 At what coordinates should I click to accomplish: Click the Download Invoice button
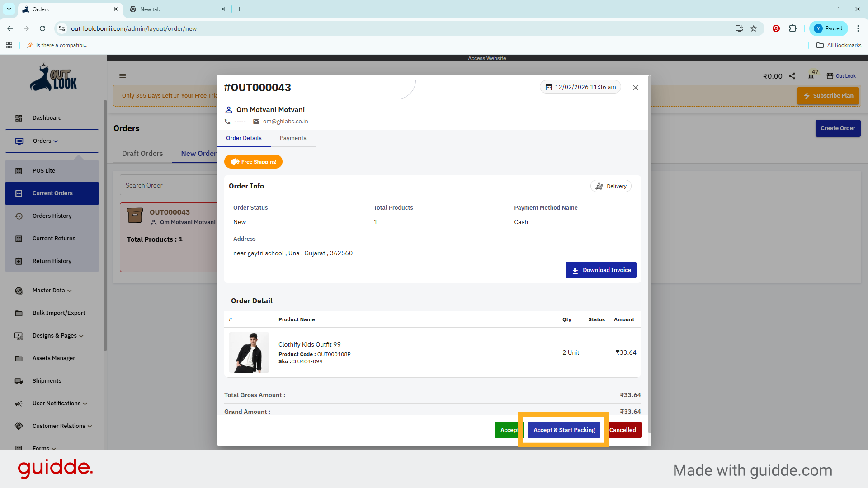600,270
